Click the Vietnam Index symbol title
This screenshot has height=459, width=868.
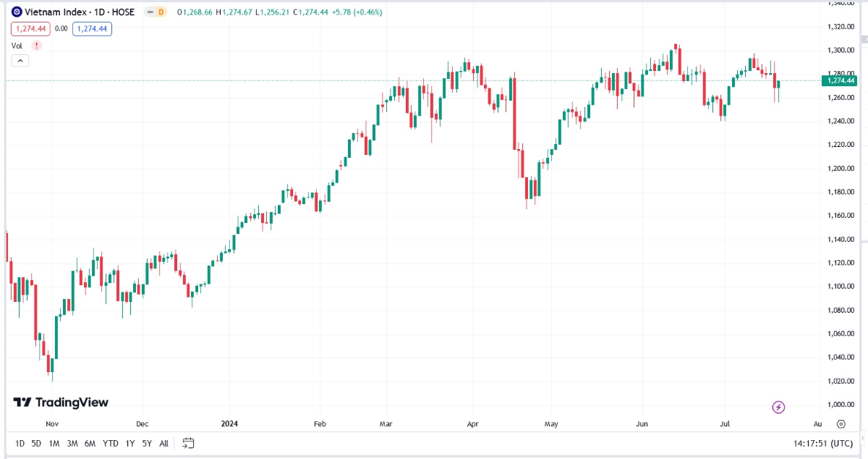pos(80,12)
